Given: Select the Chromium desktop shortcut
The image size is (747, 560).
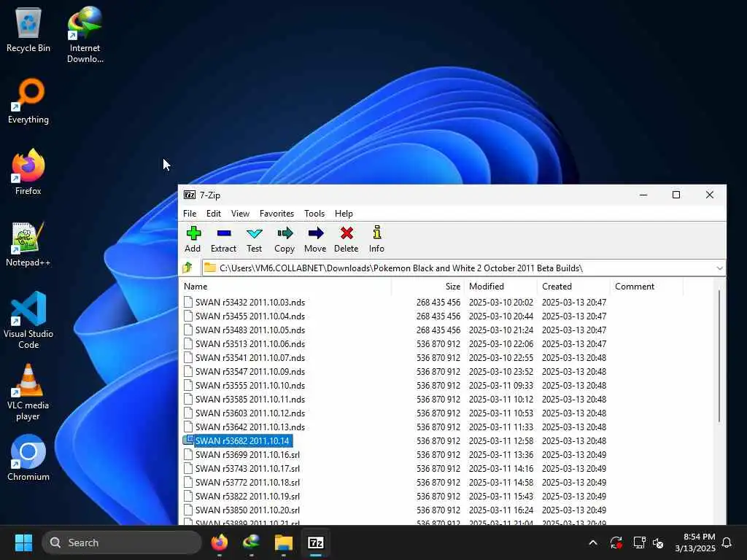Looking at the screenshot, I should pyautogui.click(x=28, y=458).
